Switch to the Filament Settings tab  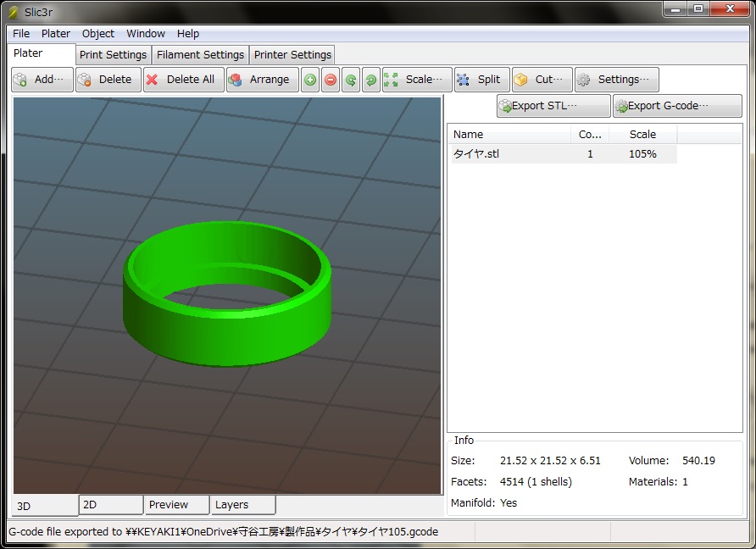pos(201,55)
